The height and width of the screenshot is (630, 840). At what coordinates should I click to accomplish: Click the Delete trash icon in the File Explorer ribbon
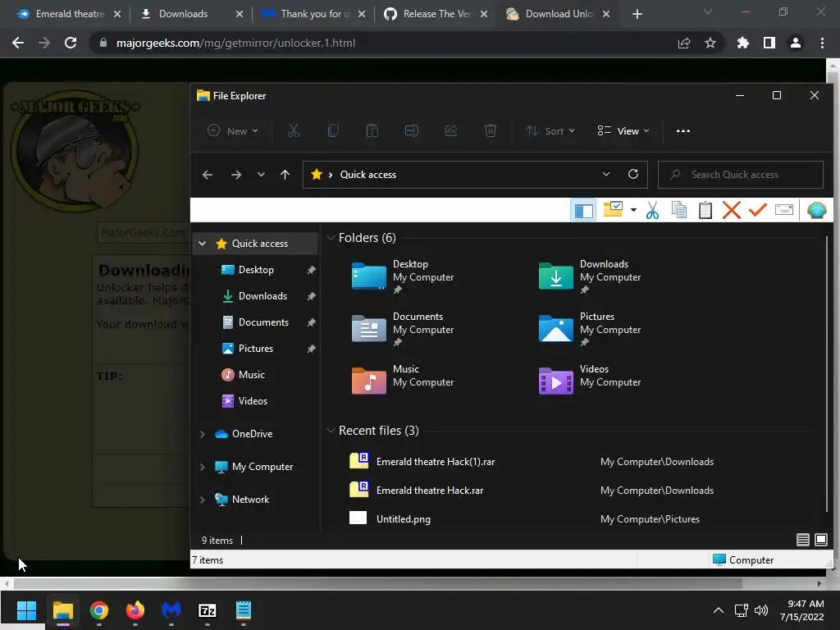[491, 130]
